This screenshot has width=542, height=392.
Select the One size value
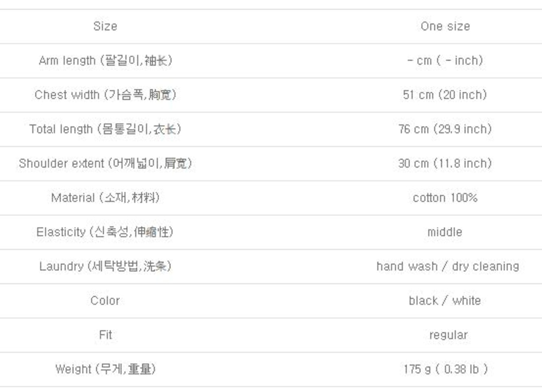[445, 26]
